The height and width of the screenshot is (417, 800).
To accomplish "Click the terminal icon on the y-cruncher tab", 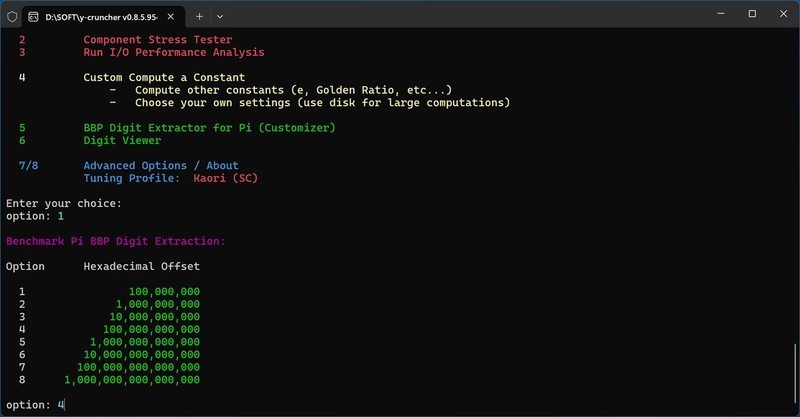I will click(34, 16).
